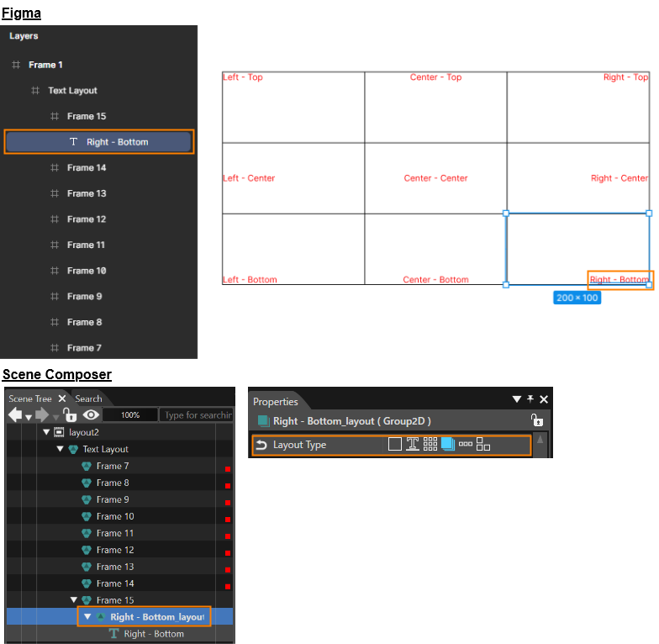
Task: Select the text baseline layout type icon
Action: (412, 444)
